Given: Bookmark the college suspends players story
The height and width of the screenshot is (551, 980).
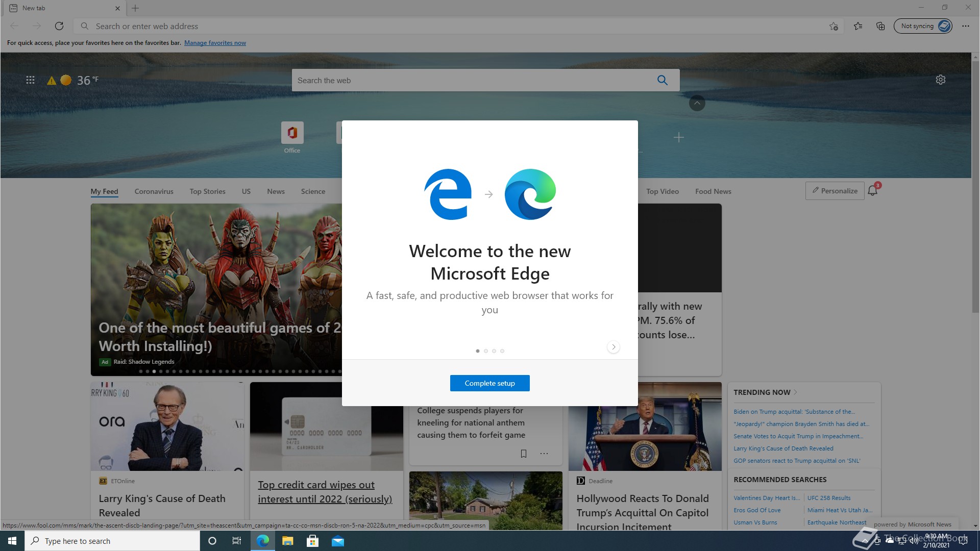Looking at the screenshot, I should (x=523, y=454).
